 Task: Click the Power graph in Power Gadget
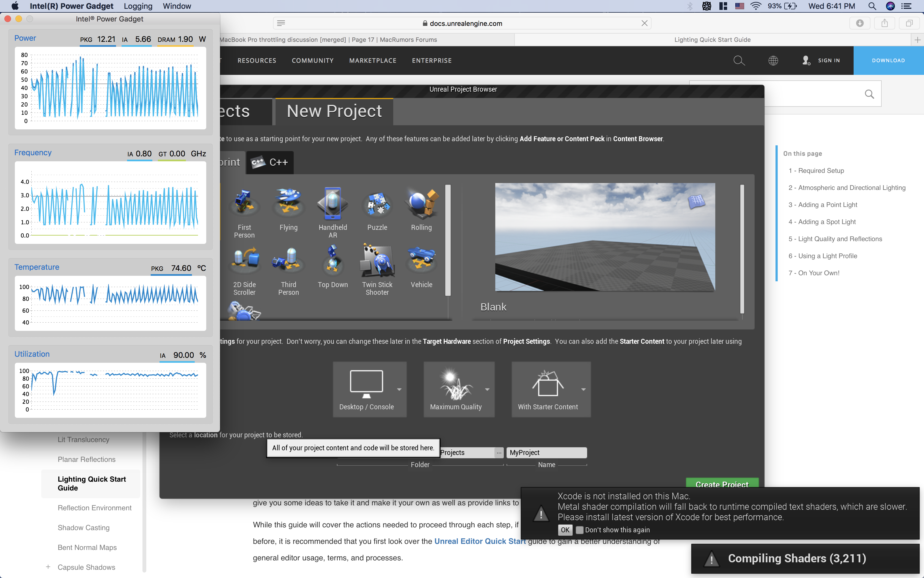tap(110, 88)
